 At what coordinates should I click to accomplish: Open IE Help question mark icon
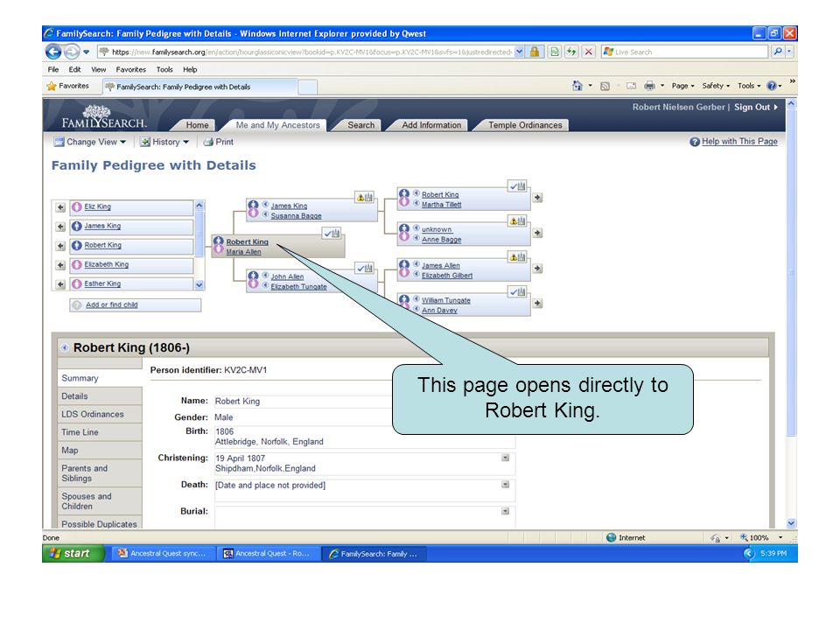(x=772, y=86)
